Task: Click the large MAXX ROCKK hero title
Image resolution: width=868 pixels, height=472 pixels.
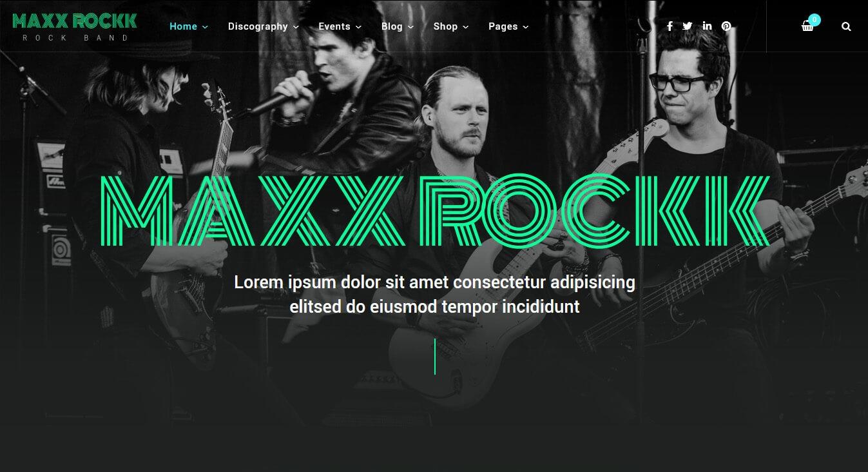Action: (x=435, y=211)
